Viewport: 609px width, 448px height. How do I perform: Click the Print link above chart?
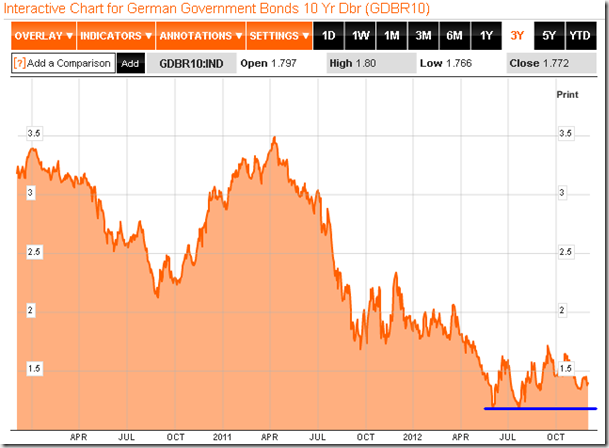(x=566, y=93)
